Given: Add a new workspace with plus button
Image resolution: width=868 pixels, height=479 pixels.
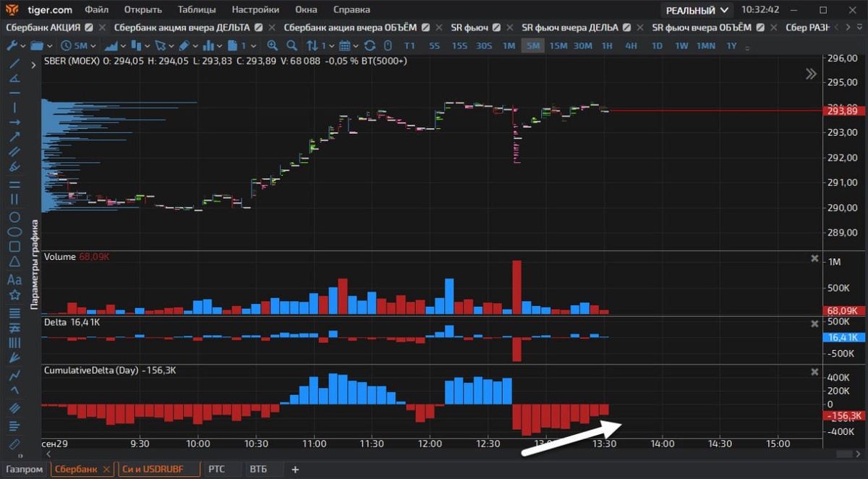Looking at the screenshot, I should 294,470.
